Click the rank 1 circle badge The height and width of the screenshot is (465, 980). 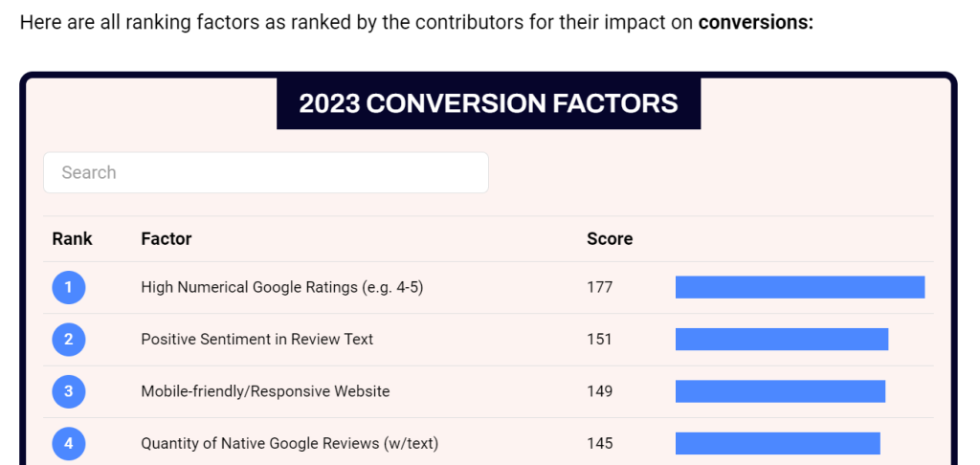click(x=69, y=287)
